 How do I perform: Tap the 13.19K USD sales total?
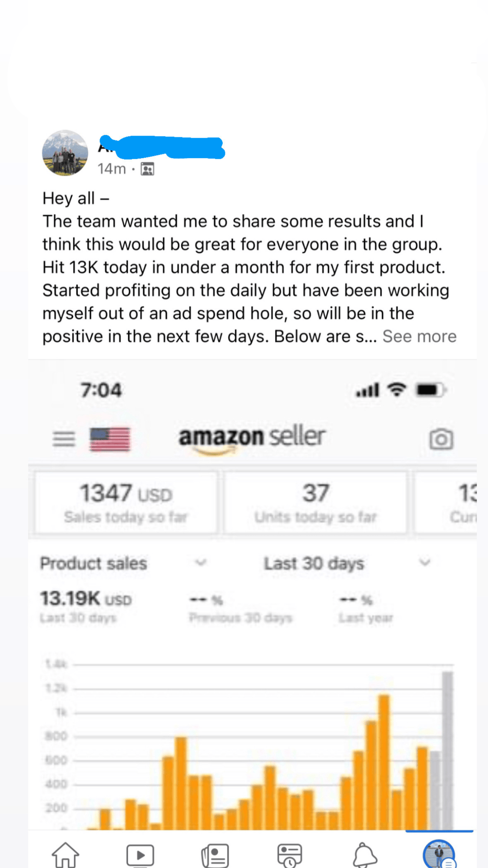pos(86,599)
